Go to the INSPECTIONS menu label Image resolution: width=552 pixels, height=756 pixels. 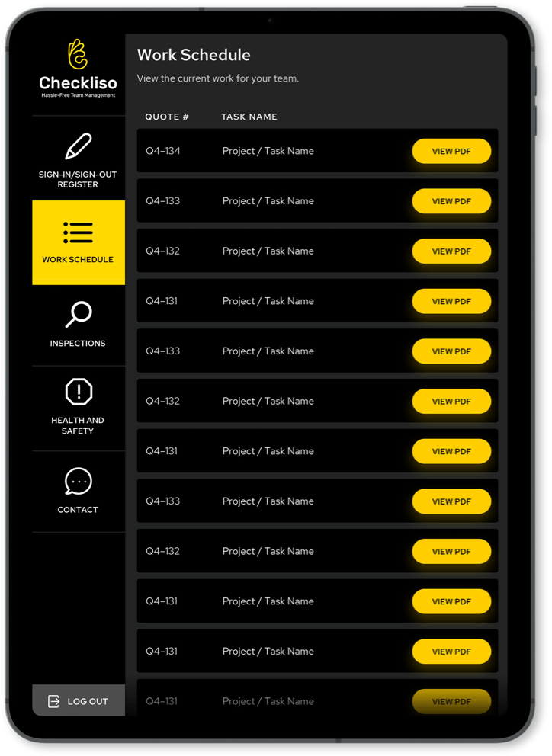coord(78,343)
